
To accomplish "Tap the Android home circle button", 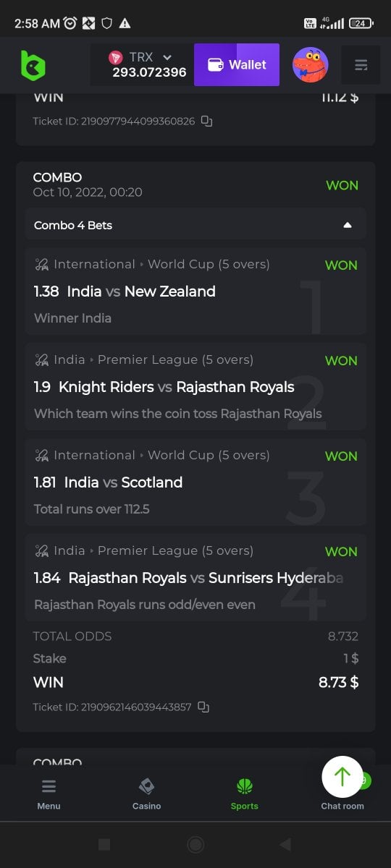I will [195, 844].
